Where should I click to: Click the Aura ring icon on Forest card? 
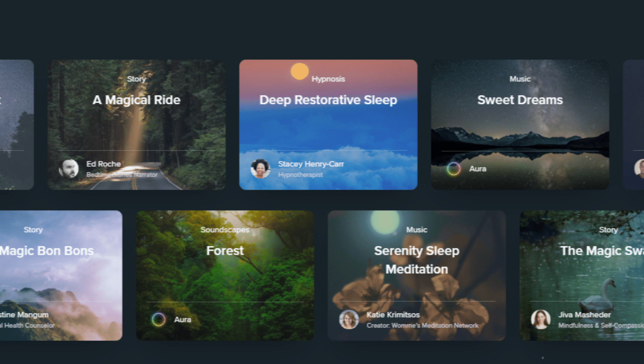(158, 319)
